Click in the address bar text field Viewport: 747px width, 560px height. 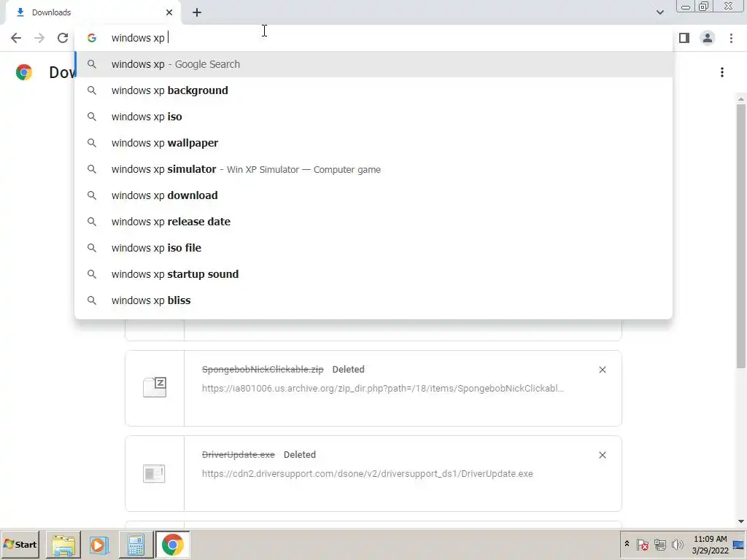point(374,38)
